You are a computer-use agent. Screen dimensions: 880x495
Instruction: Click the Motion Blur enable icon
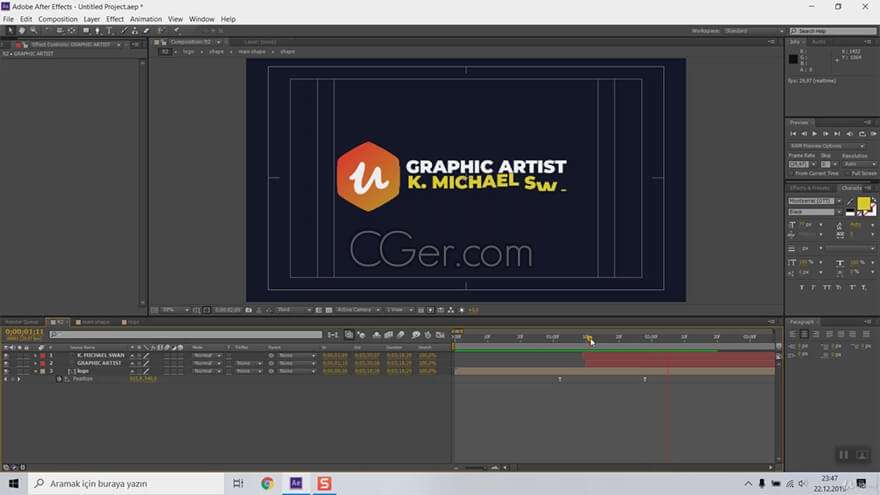coord(400,335)
